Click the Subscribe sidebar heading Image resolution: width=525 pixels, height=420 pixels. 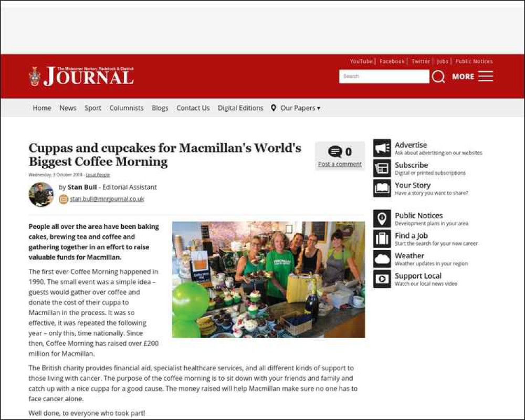coord(411,165)
